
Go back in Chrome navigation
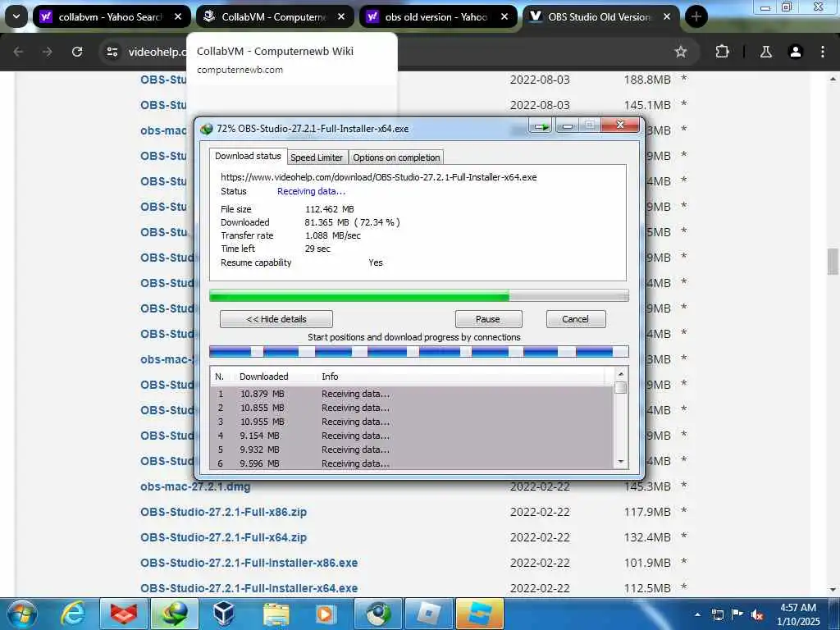(x=18, y=52)
